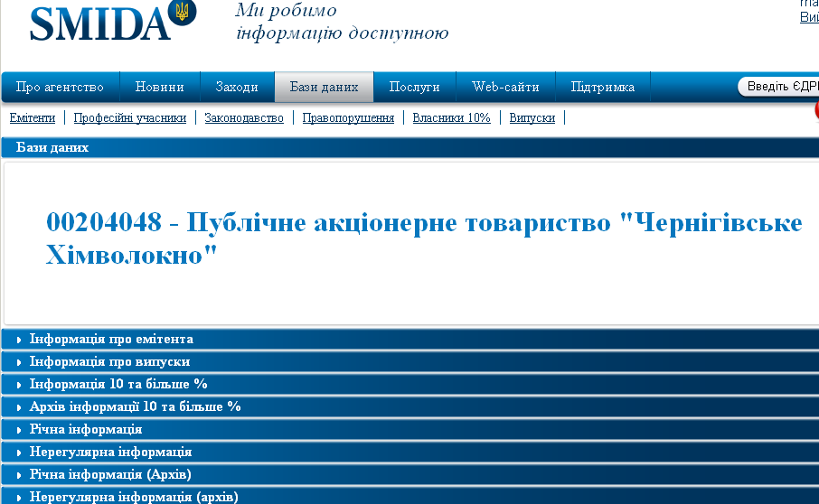Expand Інформація про випуски section
The height and width of the screenshot is (504, 819).
[410, 361]
